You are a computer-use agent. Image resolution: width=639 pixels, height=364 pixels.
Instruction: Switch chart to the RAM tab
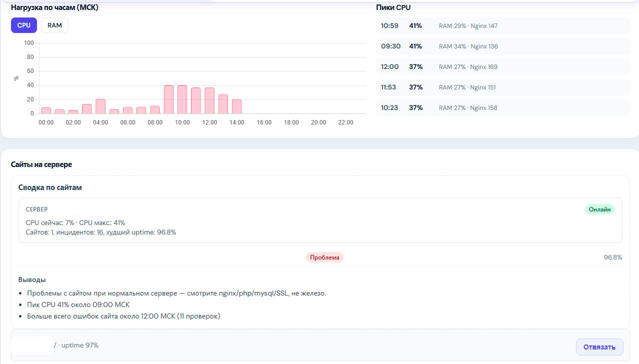(54, 25)
